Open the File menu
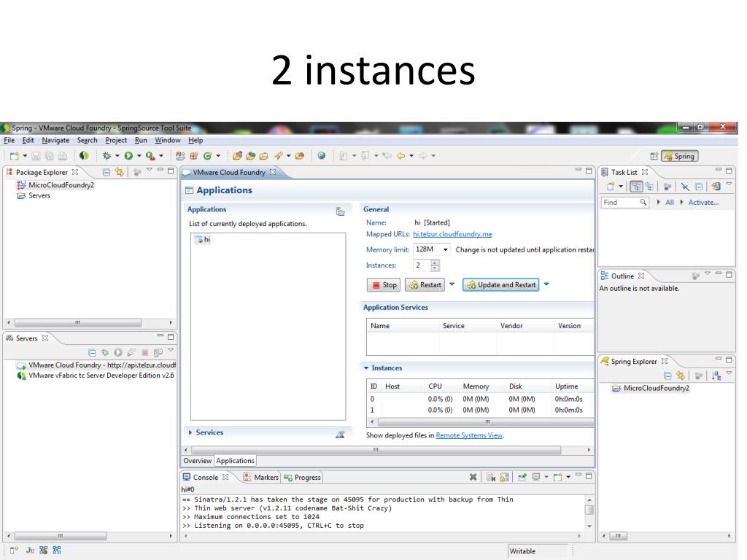The height and width of the screenshot is (560, 747). [x=9, y=141]
